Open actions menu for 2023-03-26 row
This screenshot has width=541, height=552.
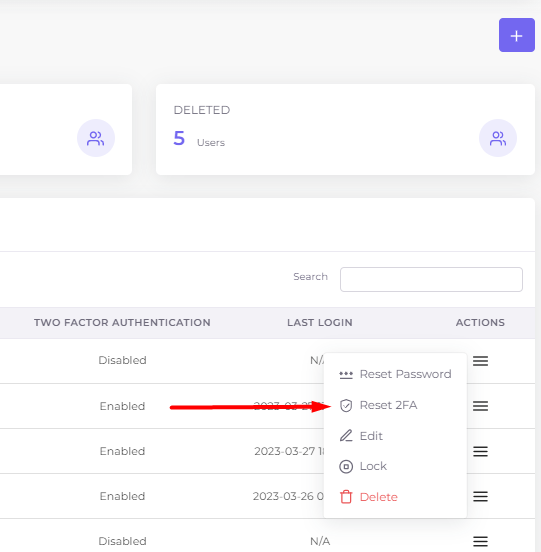pyautogui.click(x=480, y=496)
